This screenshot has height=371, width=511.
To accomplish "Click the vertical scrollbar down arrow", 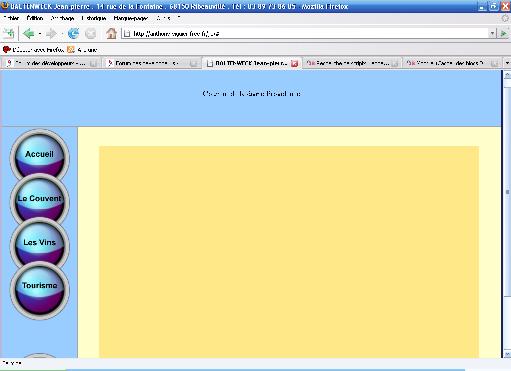I will click(507, 354).
